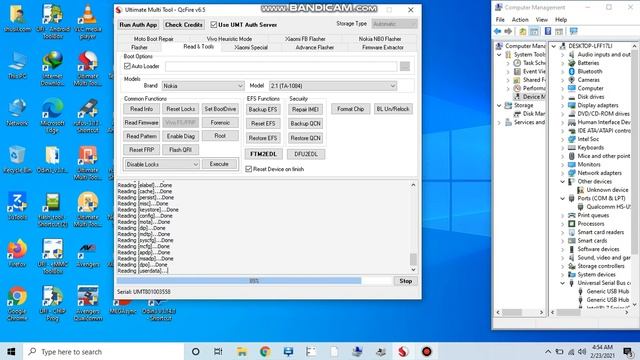Image resolution: width=640 pixels, height=360 pixels.
Task: Open File Explorer from taskbar
Action: (242, 351)
